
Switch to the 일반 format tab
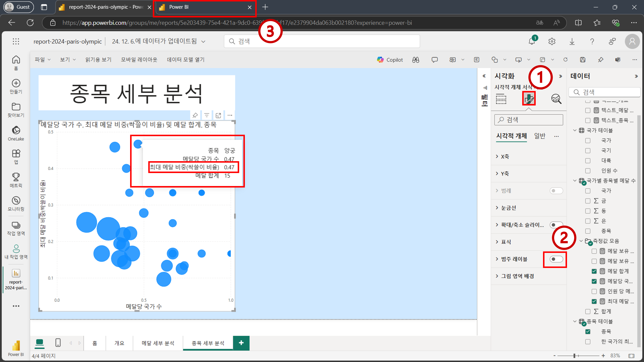(x=539, y=136)
